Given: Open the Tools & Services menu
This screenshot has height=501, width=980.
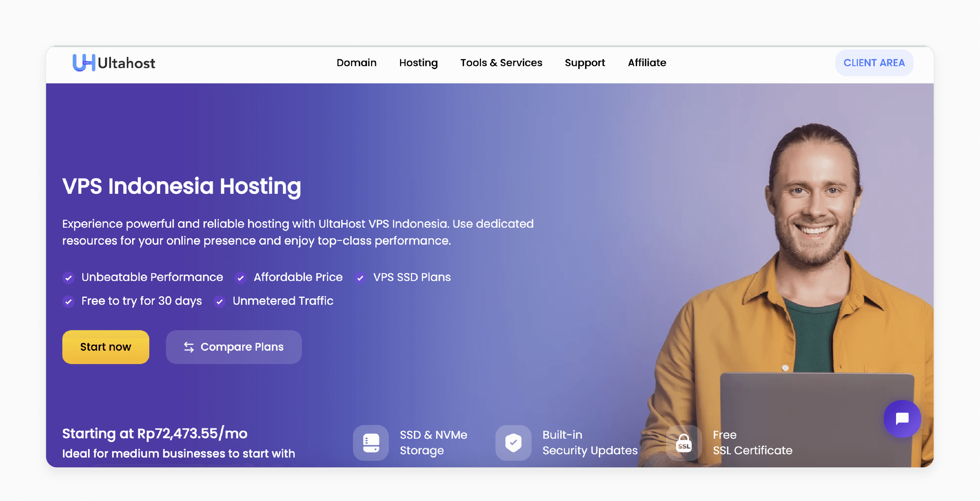Looking at the screenshot, I should click(501, 63).
